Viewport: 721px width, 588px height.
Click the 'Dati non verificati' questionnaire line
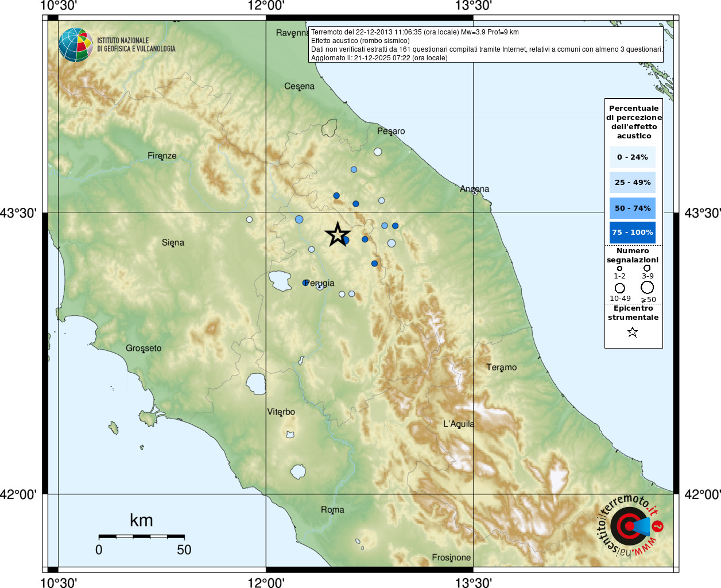click(x=487, y=49)
